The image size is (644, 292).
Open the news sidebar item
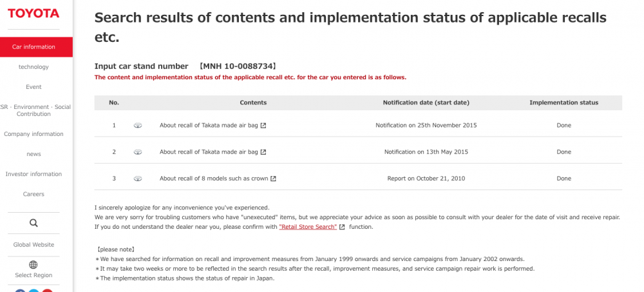tap(33, 154)
